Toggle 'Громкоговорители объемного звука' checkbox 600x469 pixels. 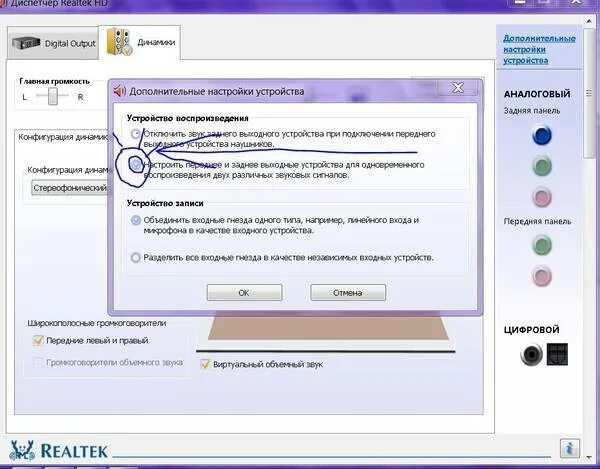(38, 362)
